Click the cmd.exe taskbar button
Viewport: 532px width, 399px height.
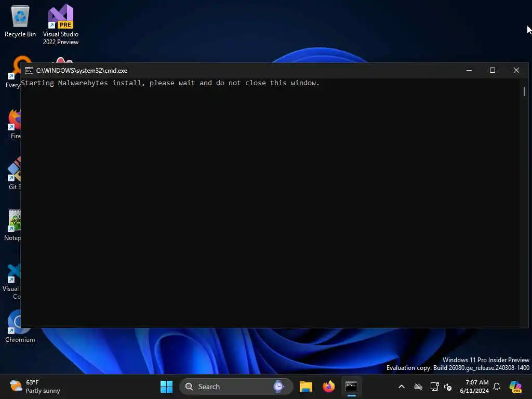coord(351,387)
